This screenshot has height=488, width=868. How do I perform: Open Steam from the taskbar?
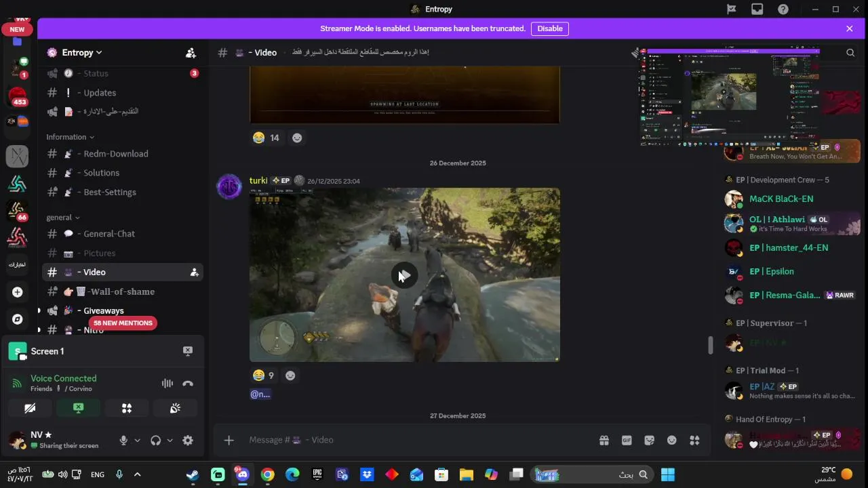click(193, 474)
